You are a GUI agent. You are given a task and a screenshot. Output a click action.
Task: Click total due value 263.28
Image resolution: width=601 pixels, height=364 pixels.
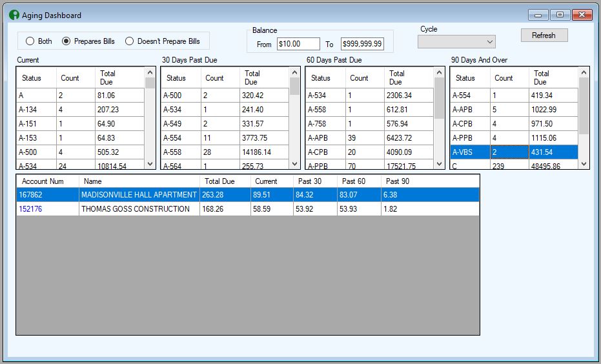[x=225, y=195]
